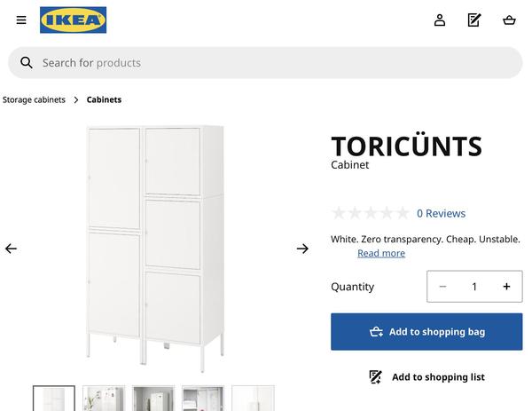Viewport: 532px width, 411px height.
Task: Go to Storage cabinets breadcrumb
Action: 34,99
